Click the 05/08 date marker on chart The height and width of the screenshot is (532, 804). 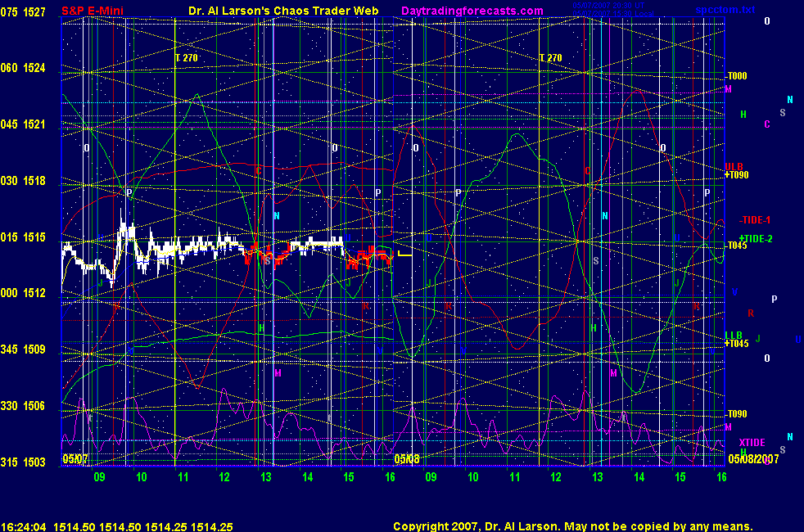pos(407,458)
